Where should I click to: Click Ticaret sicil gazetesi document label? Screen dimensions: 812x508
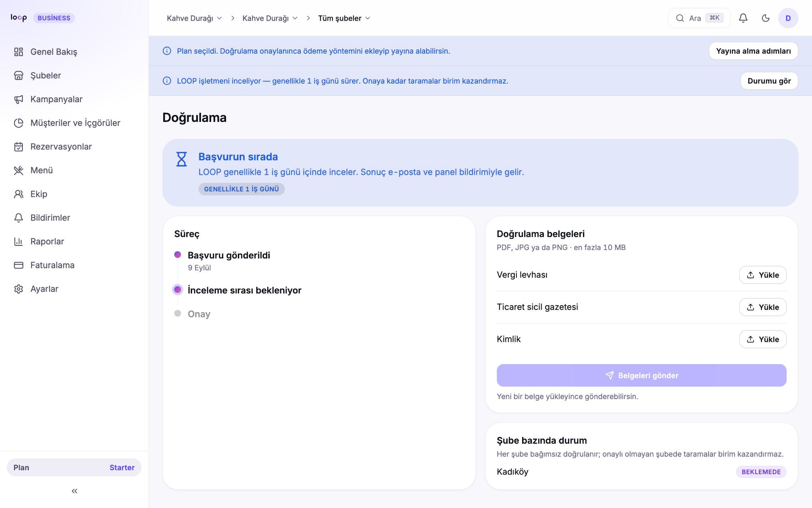coord(537,307)
